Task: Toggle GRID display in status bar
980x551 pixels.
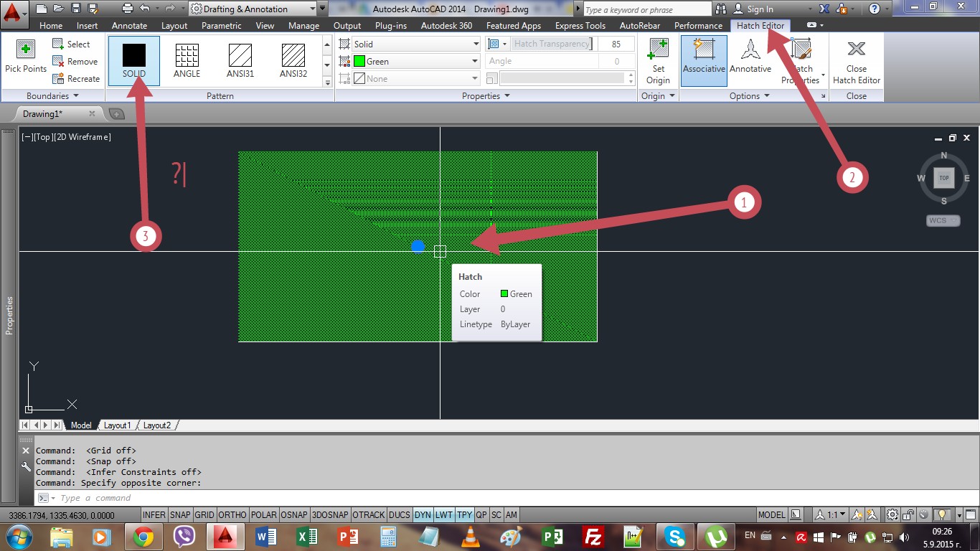Action: pos(204,514)
